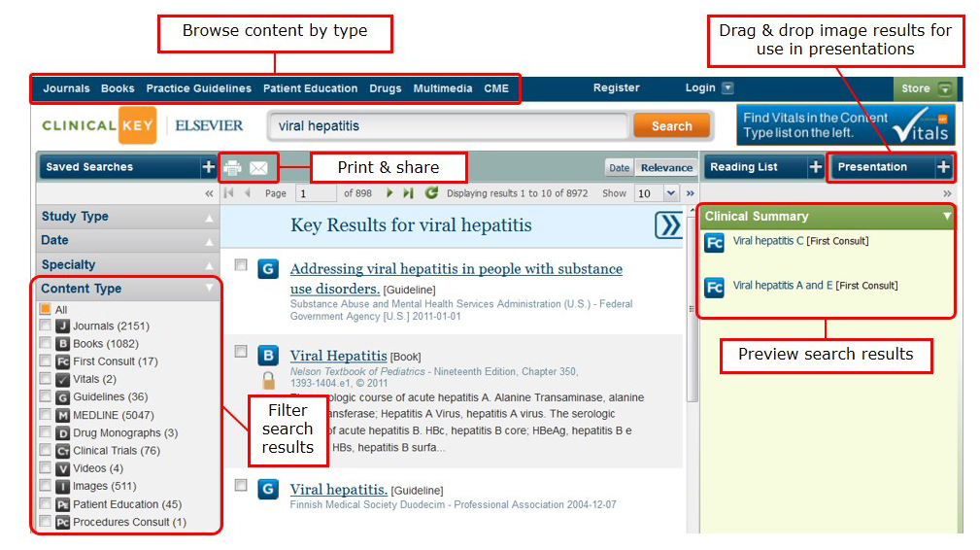Screen dimensions: 980x550
Task: Expand results pane double chevron beside Show
Action: [690, 193]
